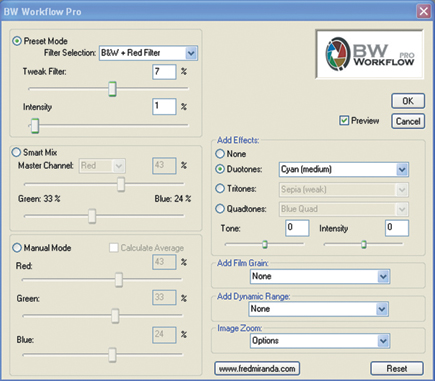Click the OK button
This screenshot has width=435, height=381.
pyautogui.click(x=408, y=101)
